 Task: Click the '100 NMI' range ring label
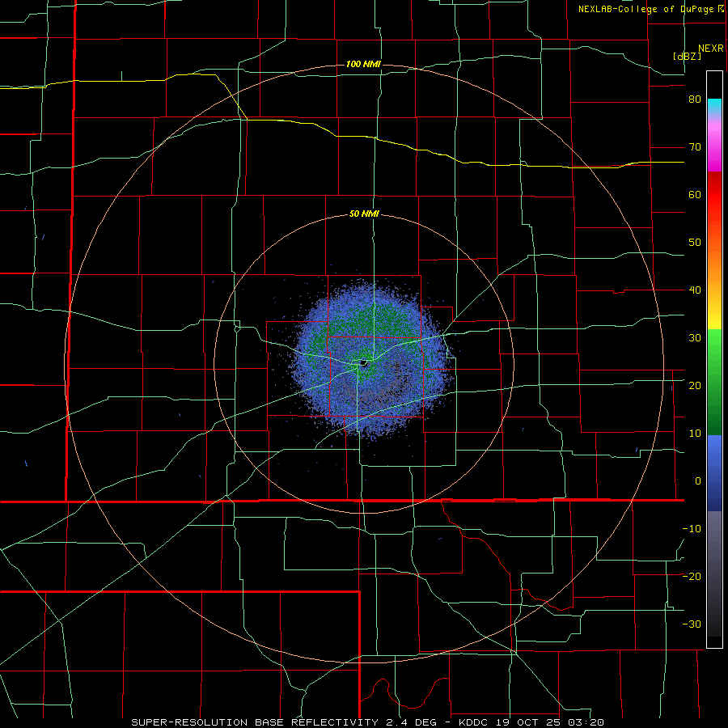click(363, 64)
